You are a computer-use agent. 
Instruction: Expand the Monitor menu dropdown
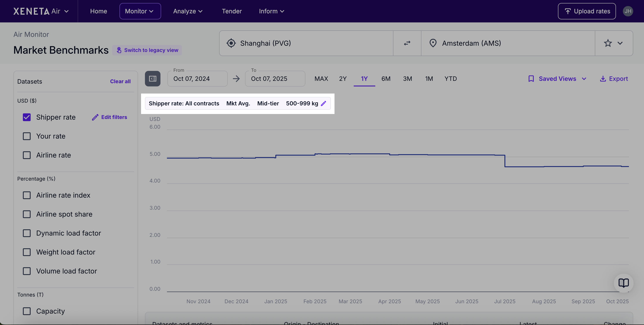(x=140, y=11)
